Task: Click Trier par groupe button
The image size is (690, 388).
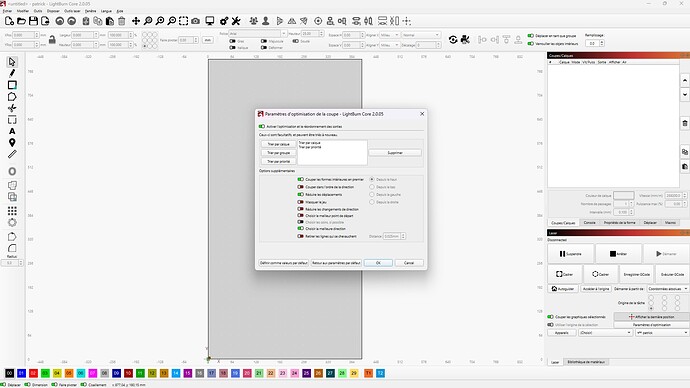Action: point(279,153)
